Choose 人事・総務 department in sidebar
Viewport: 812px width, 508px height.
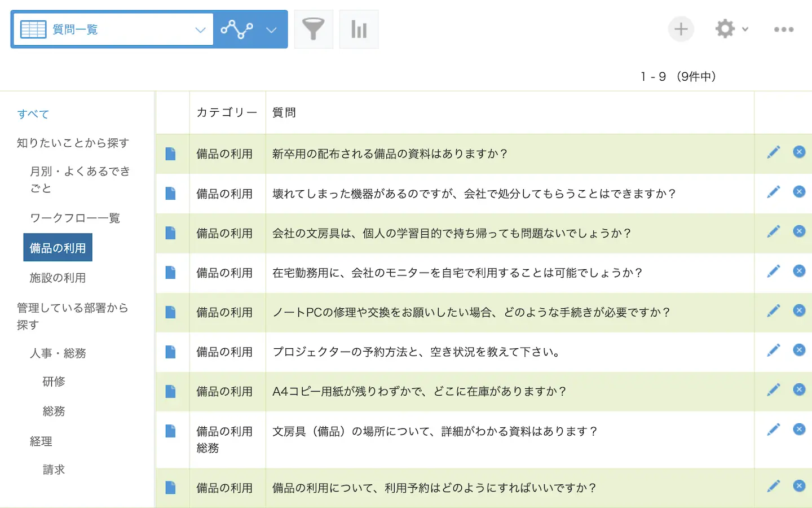[x=58, y=353]
